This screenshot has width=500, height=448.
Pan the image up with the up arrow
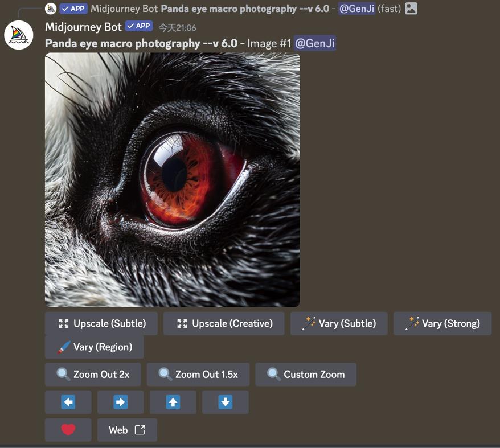click(173, 402)
